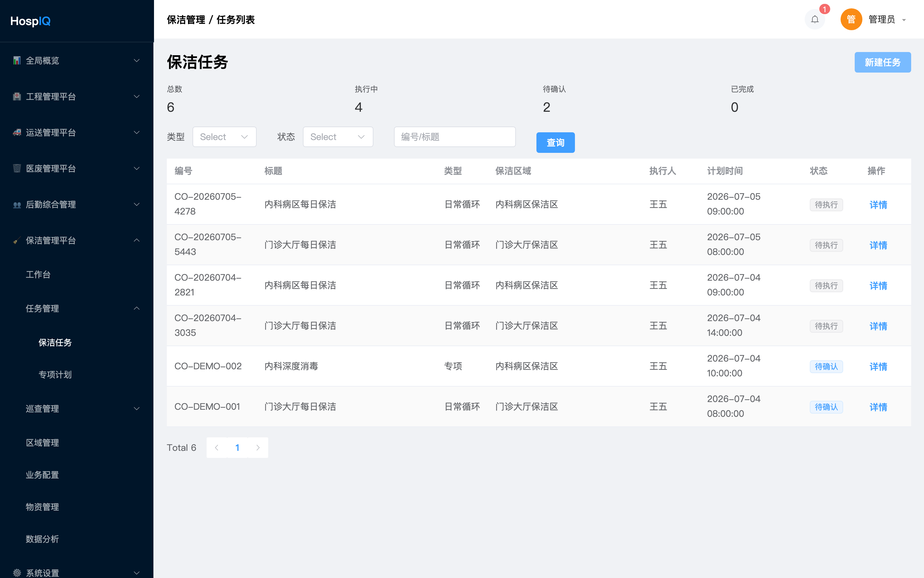Click the 执行中 statistic value 4
Screen dimensions: 924x578
358,108
